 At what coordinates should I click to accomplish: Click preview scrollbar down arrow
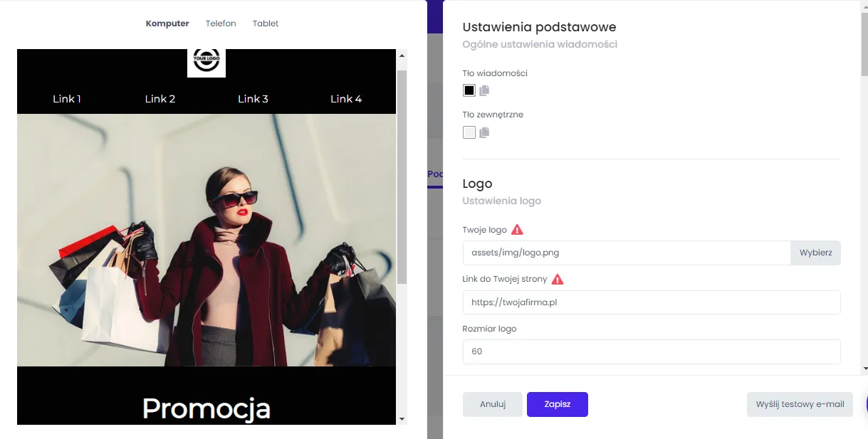(x=402, y=419)
